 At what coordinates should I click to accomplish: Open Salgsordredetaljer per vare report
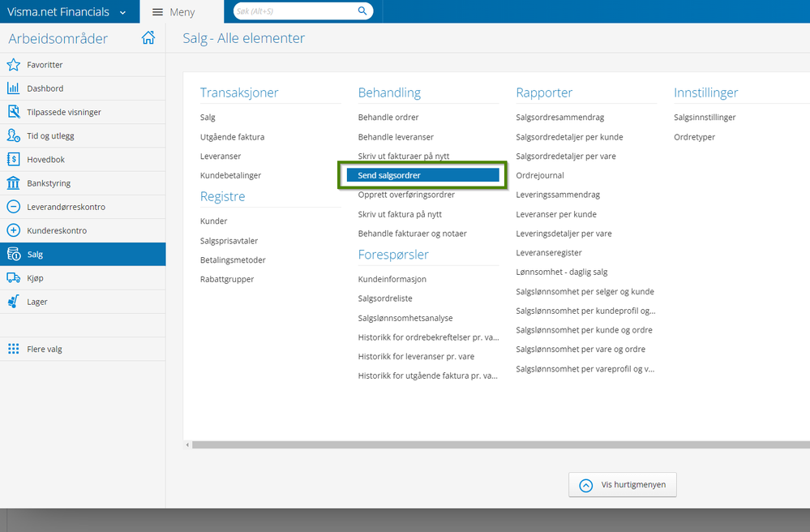566,156
